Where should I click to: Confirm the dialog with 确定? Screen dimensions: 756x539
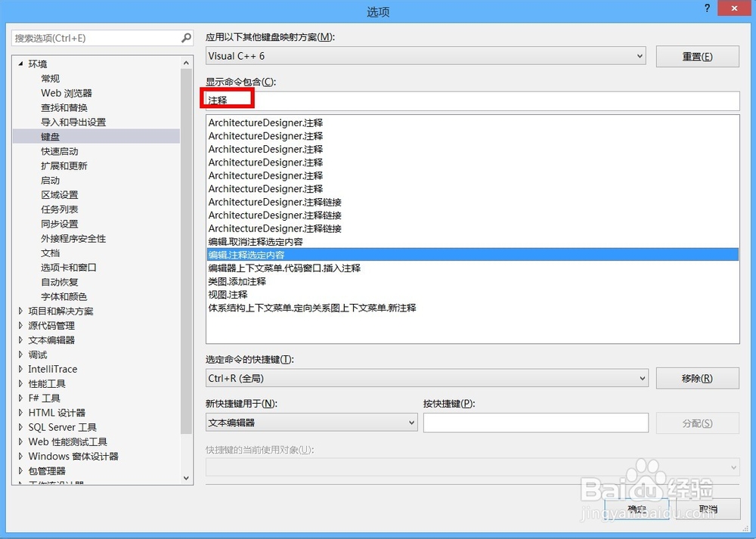pyautogui.click(x=637, y=509)
